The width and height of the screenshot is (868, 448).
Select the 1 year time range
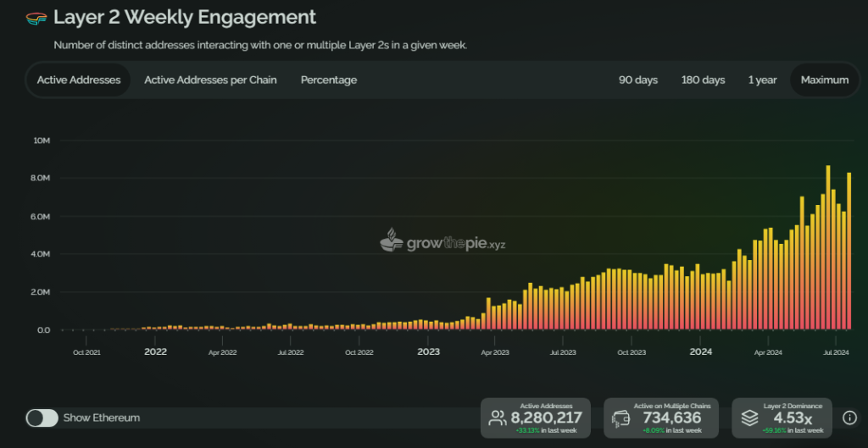(x=762, y=80)
